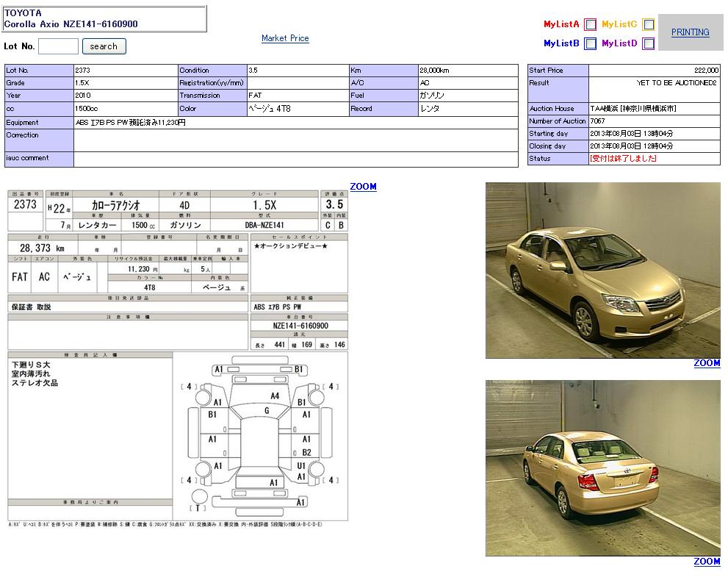Click the car damage diagram on the sheet
Viewport: 728px width, 577px height.
(x=260, y=435)
